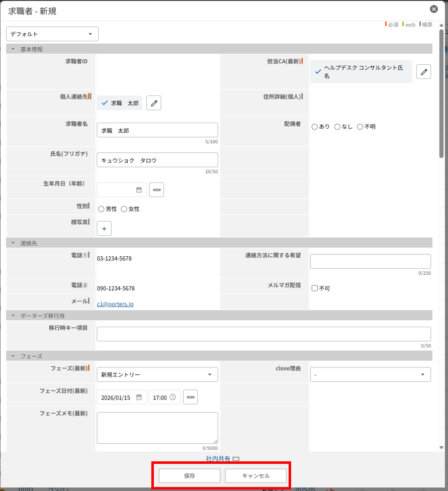Add a face photo with the plus button

click(x=104, y=229)
